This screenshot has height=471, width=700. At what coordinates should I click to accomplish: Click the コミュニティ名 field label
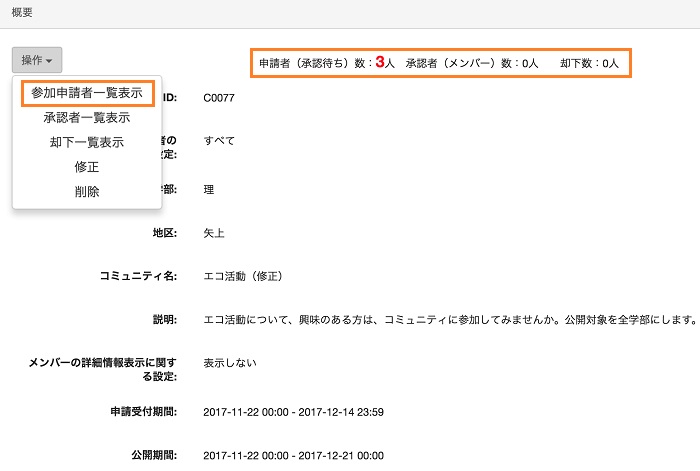click(x=138, y=275)
